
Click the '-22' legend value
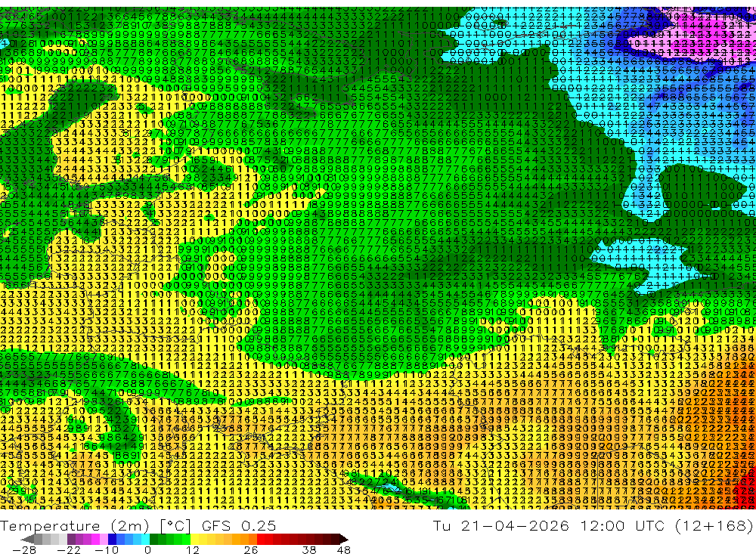[x=69, y=550]
